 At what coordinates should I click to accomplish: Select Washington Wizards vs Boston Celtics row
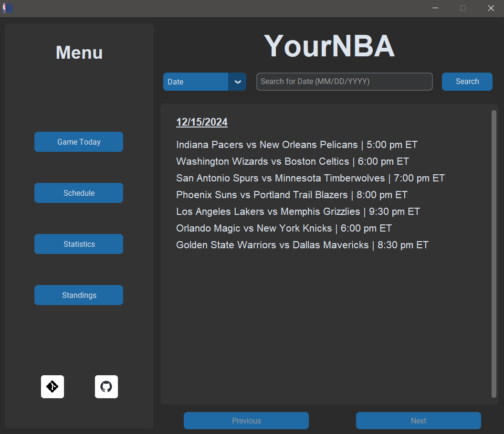pyautogui.click(x=293, y=161)
